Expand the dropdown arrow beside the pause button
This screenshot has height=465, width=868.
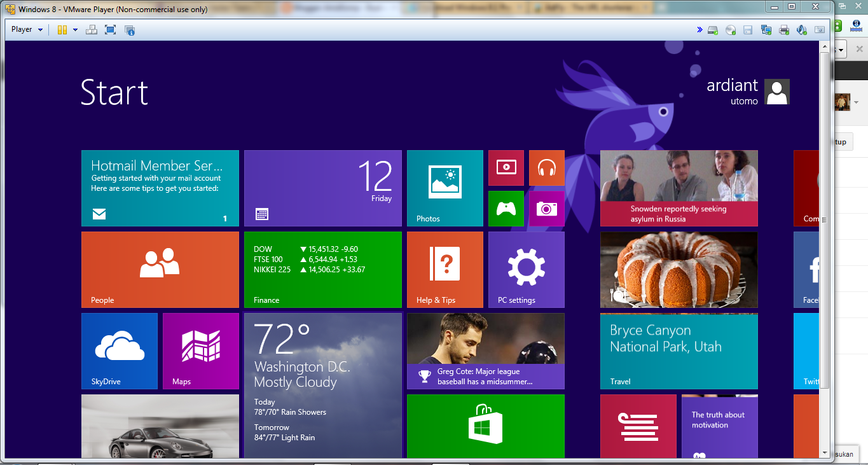click(75, 30)
